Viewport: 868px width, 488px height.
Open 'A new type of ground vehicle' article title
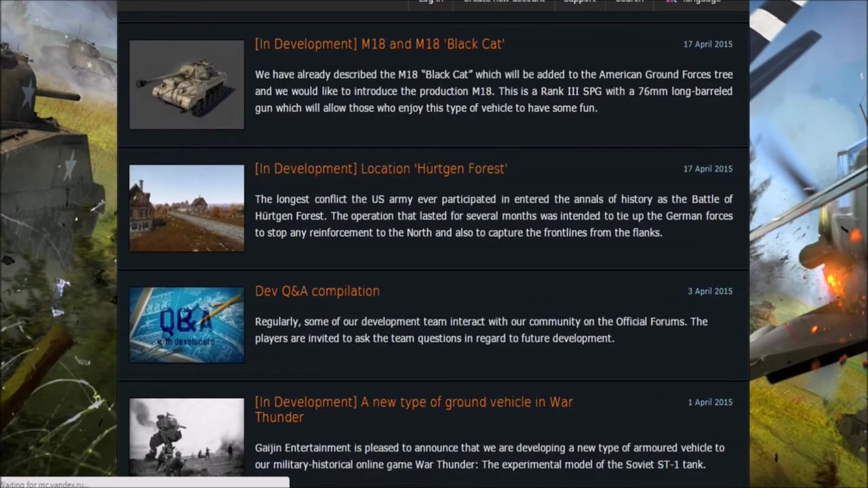414,409
